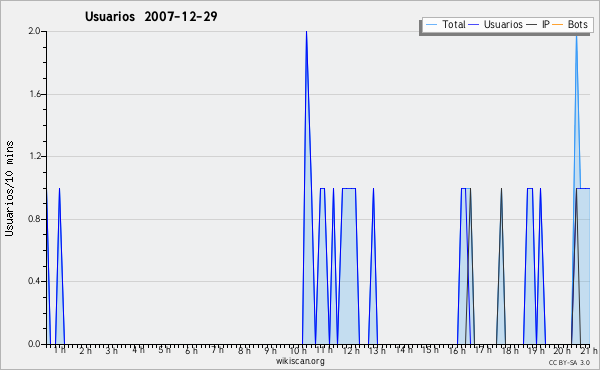Click the chart title 'Usuarios 2007-12-29'
This screenshot has height=370, width=600.
click(x=151, y=16)
